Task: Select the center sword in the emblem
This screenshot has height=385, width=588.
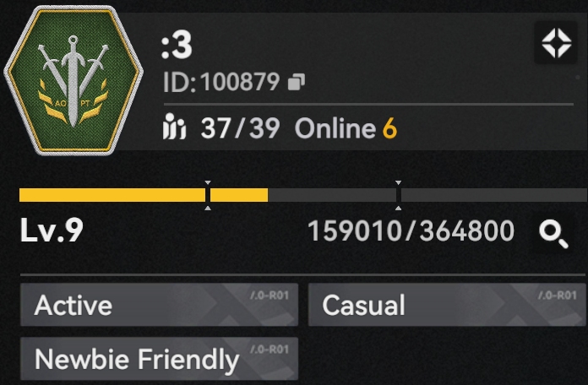Action: click(73, 81)
